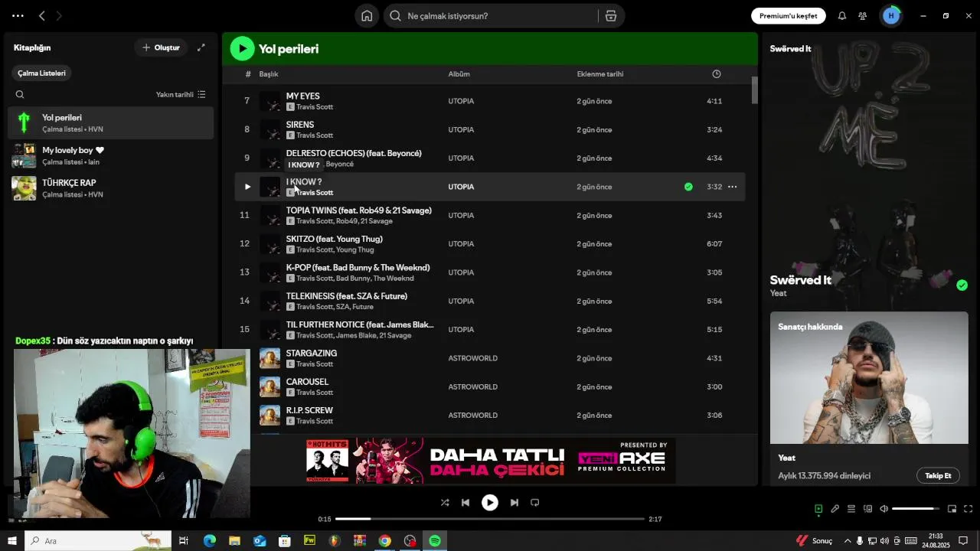Image resolution: width=980 pixels, height=551 pixels.
Task: Open the Browse icon in search bar
Action: [x=611, y=16]
